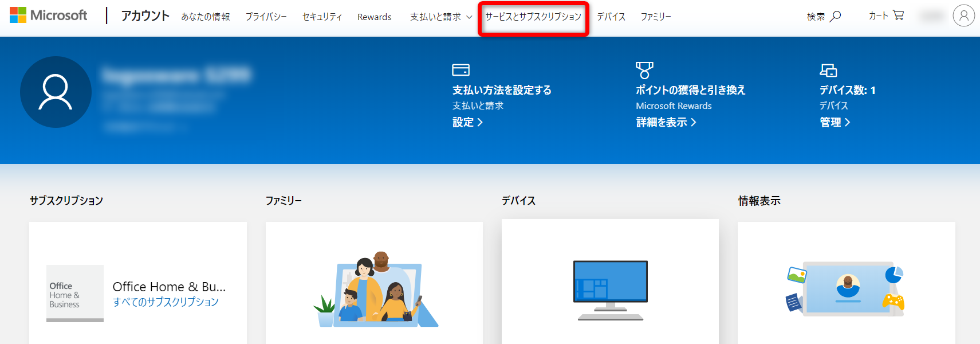Click the family illustration image
This screenshot has height=344, width=980.
tap(376, 290)
